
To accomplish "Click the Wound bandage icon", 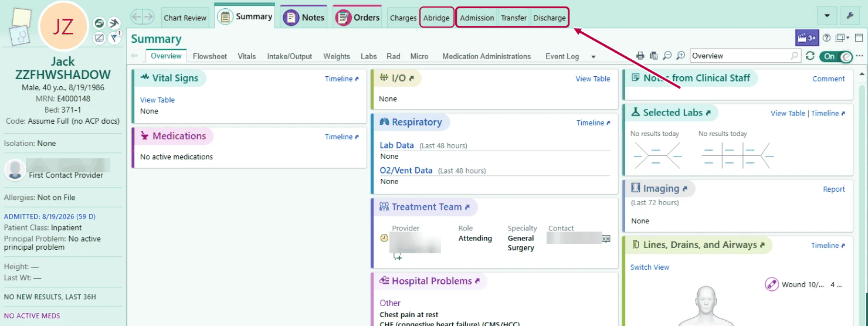I will click(x=772, y=284).
